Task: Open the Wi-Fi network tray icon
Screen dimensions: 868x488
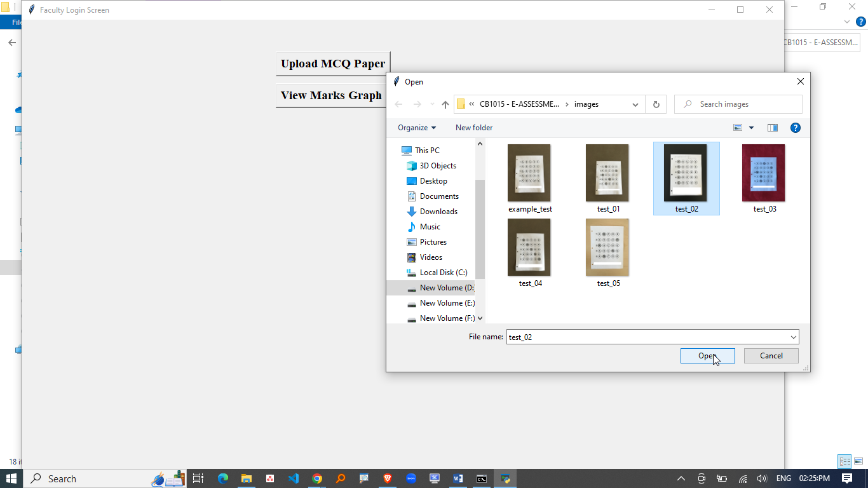Action: [x=742, y=478]
